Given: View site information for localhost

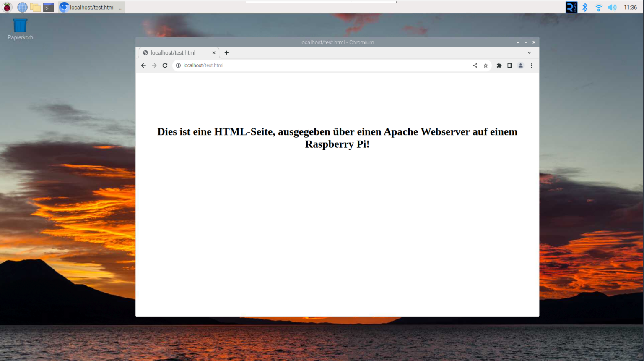Looking at the screenshot, I should pos(178,65).
